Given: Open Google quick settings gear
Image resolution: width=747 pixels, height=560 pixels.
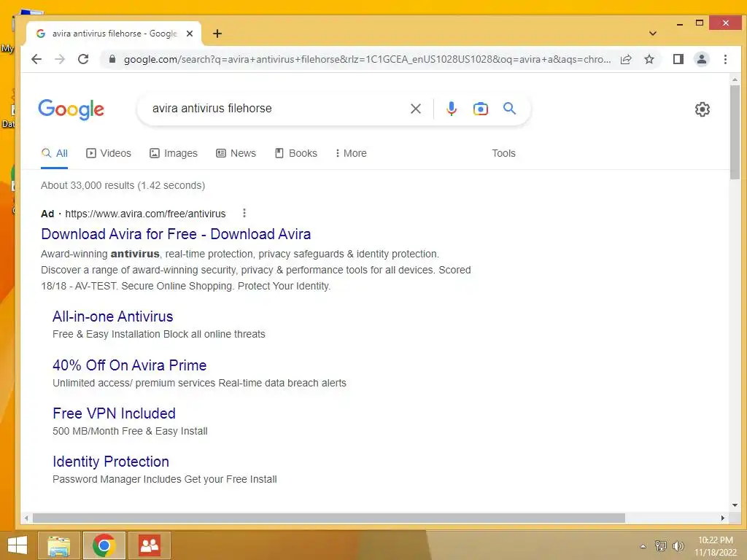Looking at the screenshot, I should [702, 109].
